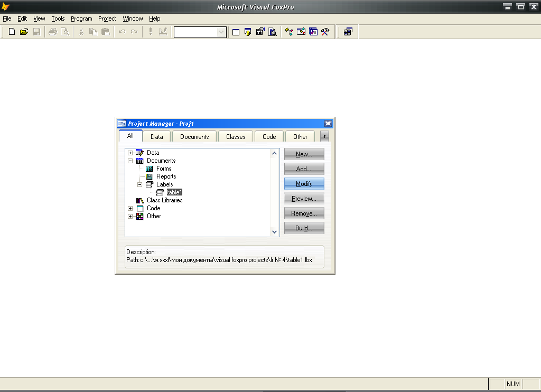Image resolution: width=541 pixels, height=392 pixels.
Task: Switch to the Classes tab
Action: pyautogui.click(x=236, y=137)
